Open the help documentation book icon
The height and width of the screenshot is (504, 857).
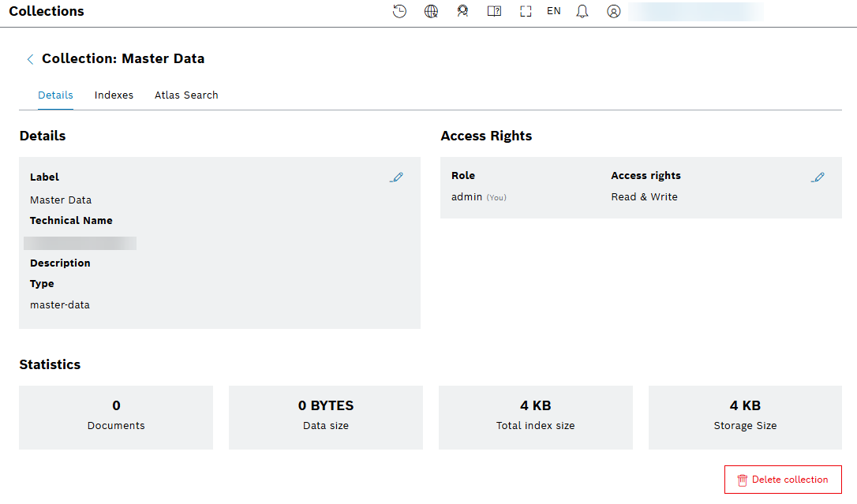point(494,12)
